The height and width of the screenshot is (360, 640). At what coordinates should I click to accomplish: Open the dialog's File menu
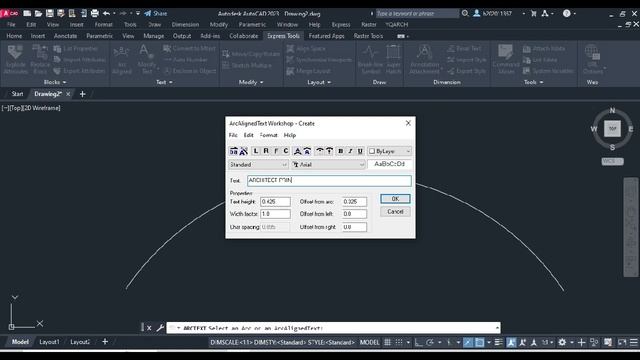coord(233,135)
